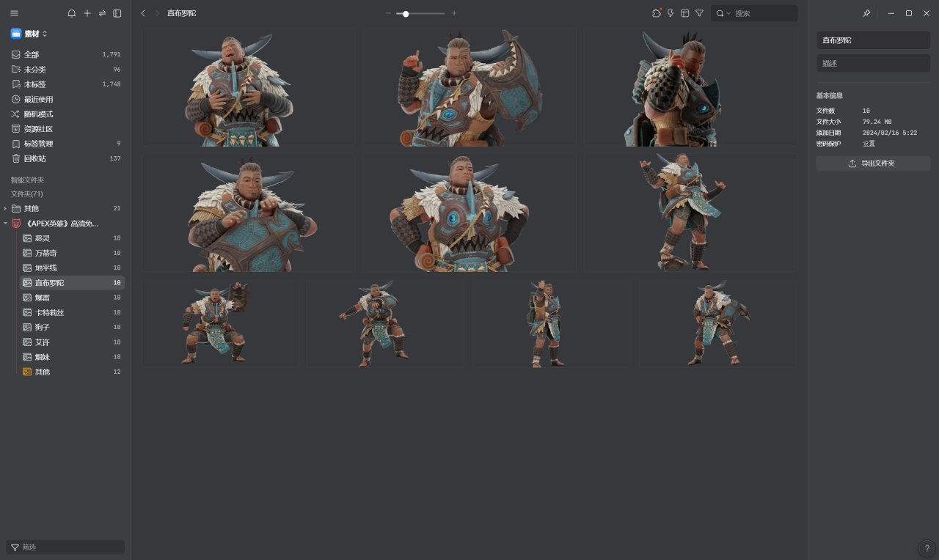Open the orange 其他 subfolder with 12 items

[71, 372]
